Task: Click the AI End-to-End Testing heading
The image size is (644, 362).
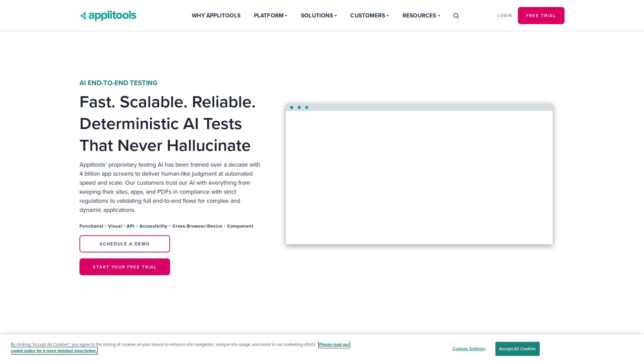Action: click(118, 83)
